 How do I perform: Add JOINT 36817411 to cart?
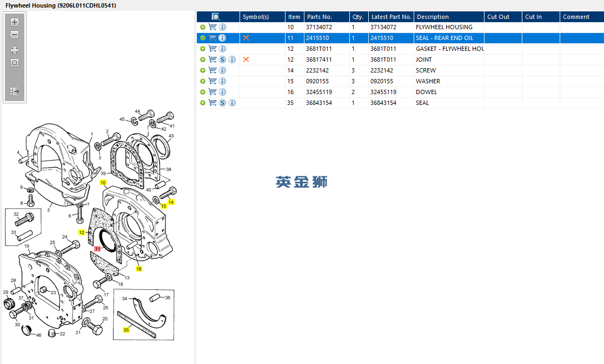pos(213,59)
